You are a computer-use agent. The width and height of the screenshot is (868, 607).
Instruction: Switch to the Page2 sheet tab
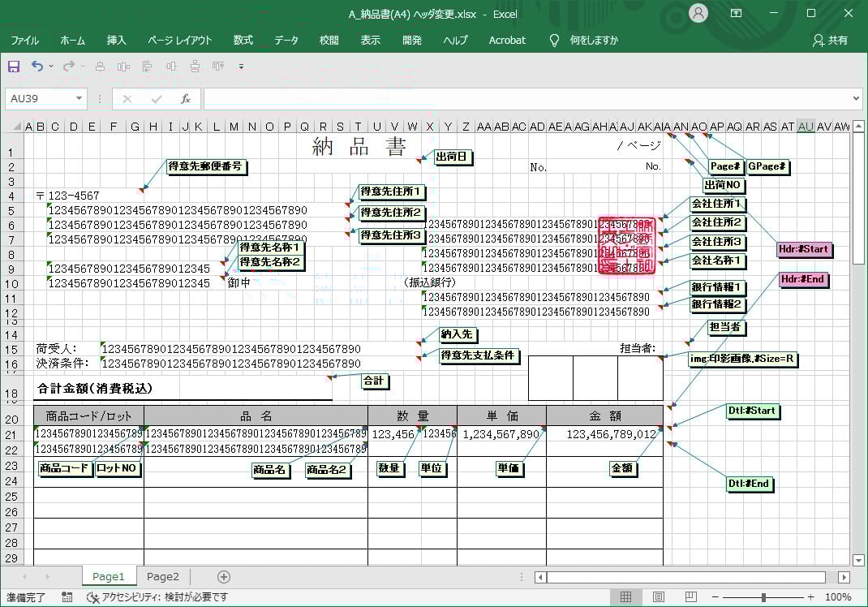pyautogui.click(x=162, y=576)
